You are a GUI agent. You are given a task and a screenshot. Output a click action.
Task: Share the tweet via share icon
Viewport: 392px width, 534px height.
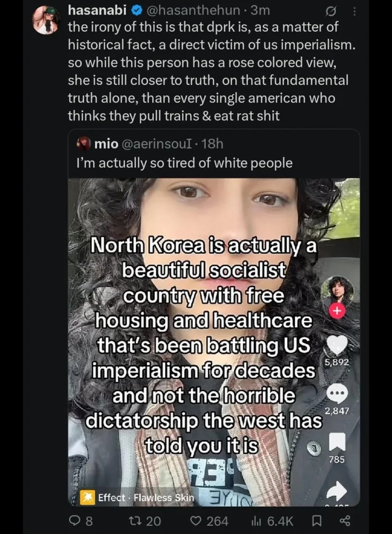click(x=345, y=521)
